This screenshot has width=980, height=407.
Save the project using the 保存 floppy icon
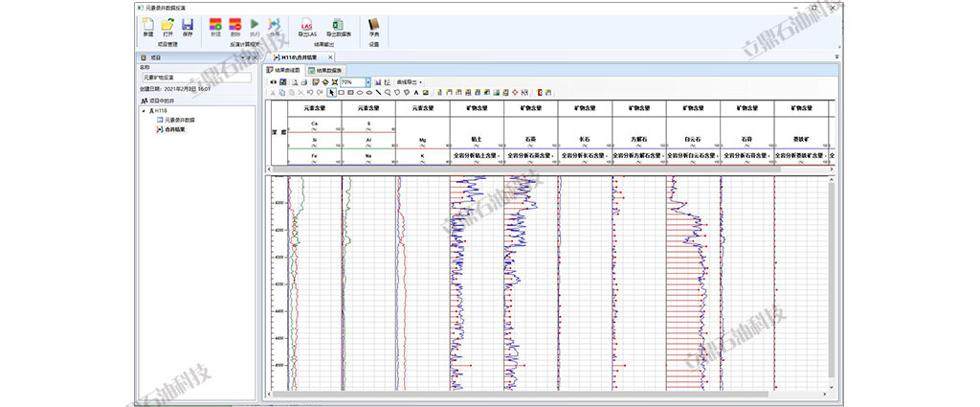pos(188,24)
